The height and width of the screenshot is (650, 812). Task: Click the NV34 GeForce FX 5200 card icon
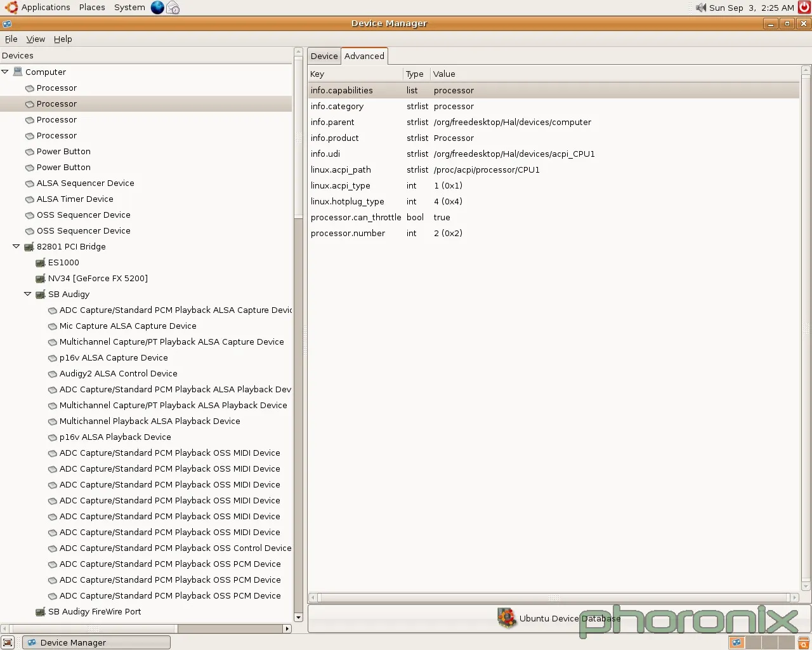coord(41,279)
